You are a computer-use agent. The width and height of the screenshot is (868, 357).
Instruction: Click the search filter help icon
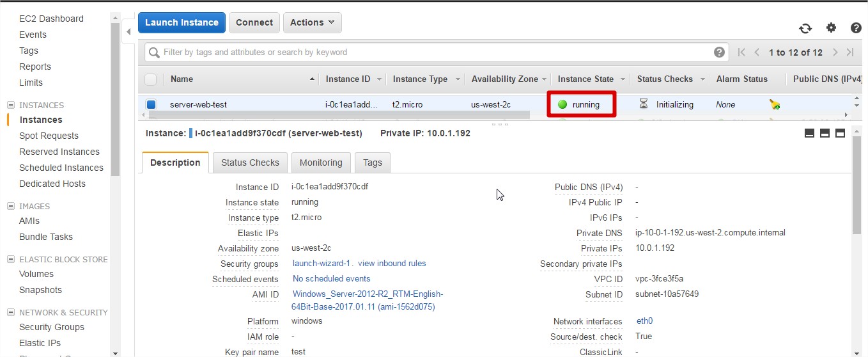tap(719, 52)
